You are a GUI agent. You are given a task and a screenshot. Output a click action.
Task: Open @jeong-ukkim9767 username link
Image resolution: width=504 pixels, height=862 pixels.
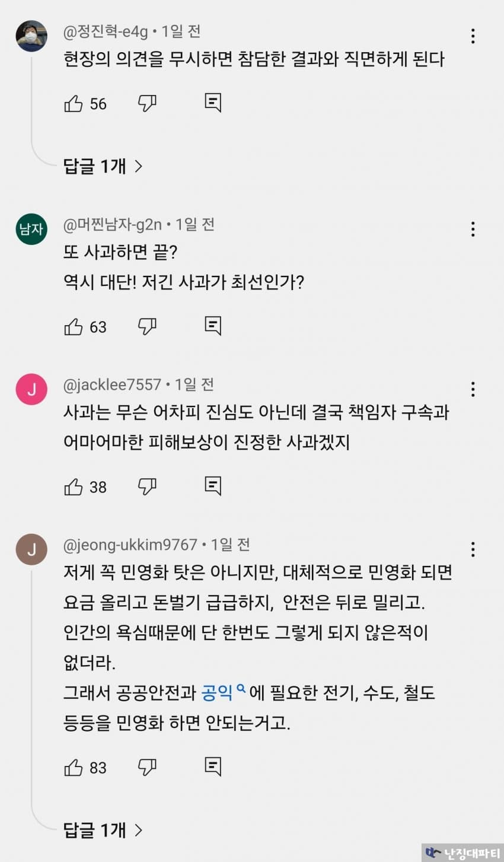click(x=130, y=545)
